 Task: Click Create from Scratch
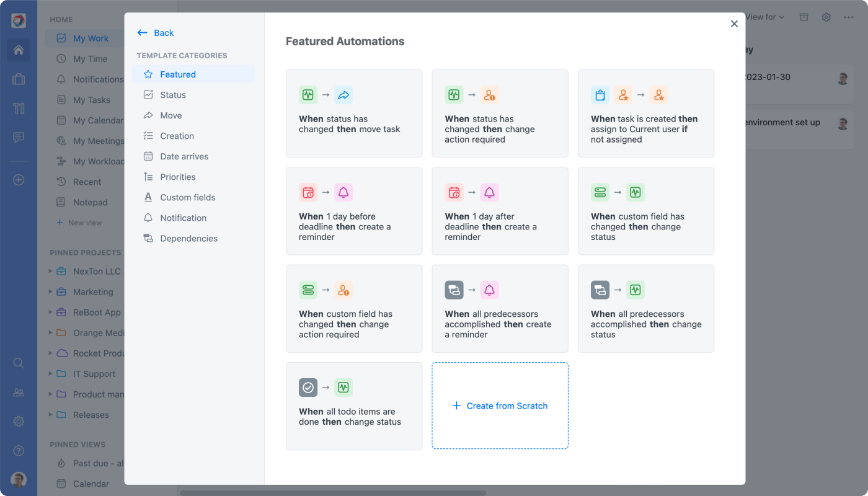[500, 406]
